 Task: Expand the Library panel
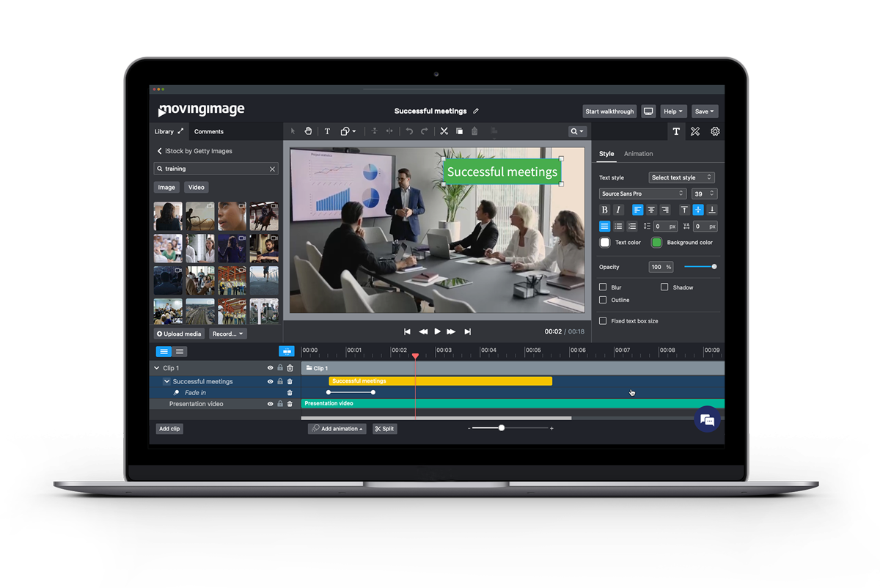point(180,131)
